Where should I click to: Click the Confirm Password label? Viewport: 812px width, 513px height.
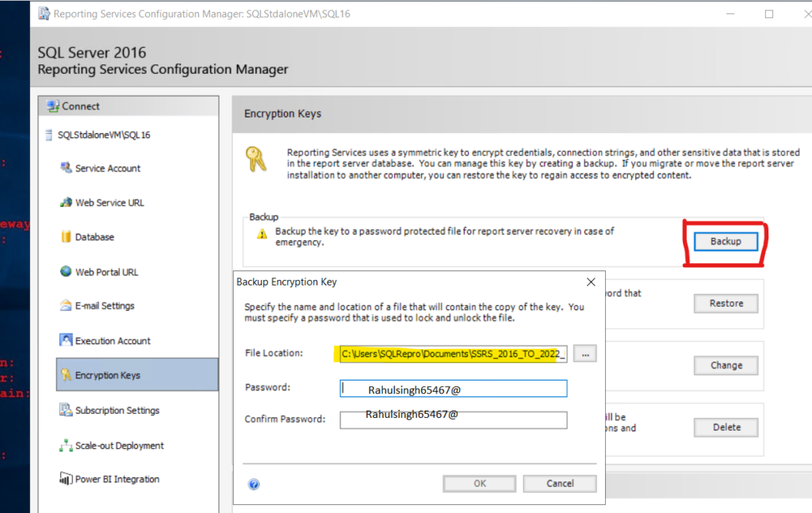tap(285, 419)
